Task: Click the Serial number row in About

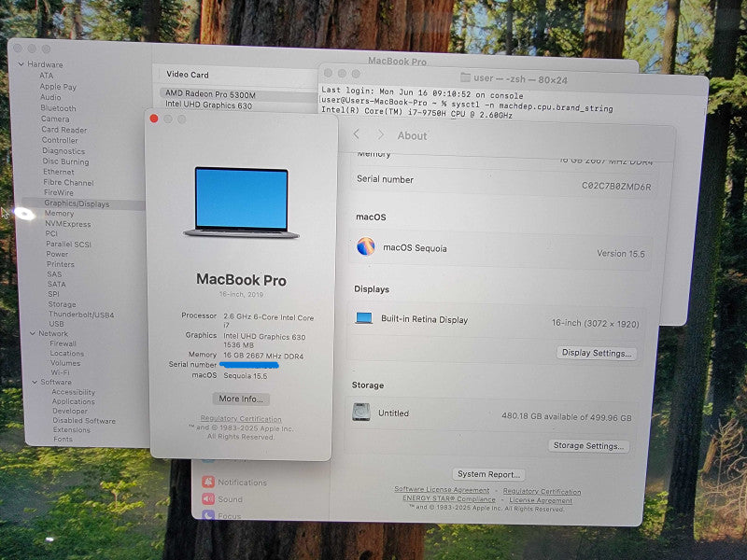Action: [x=503, y=182]
